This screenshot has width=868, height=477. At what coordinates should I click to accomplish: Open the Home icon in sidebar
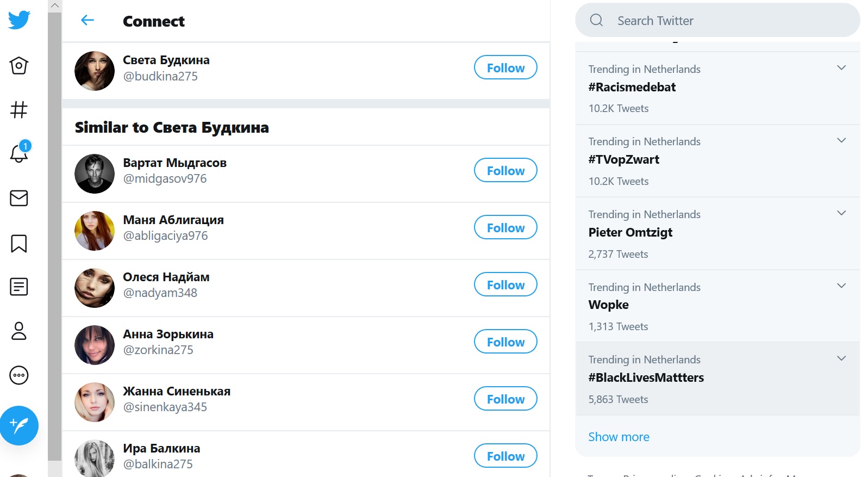(19, 66)
